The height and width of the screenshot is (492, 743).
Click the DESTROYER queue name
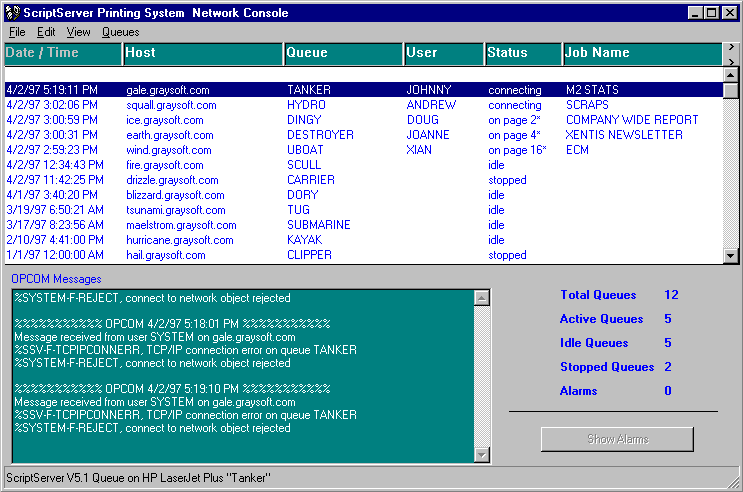point(320,135)
